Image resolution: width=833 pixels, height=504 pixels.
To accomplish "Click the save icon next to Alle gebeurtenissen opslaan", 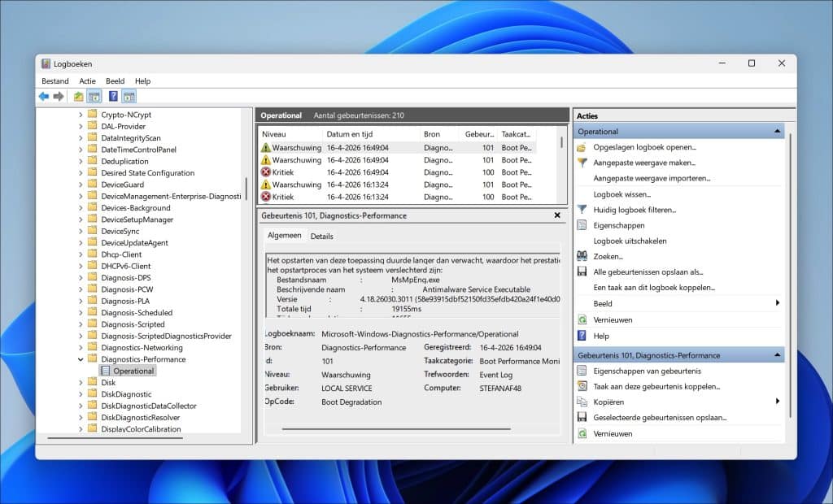I will (x=582, y=272).
